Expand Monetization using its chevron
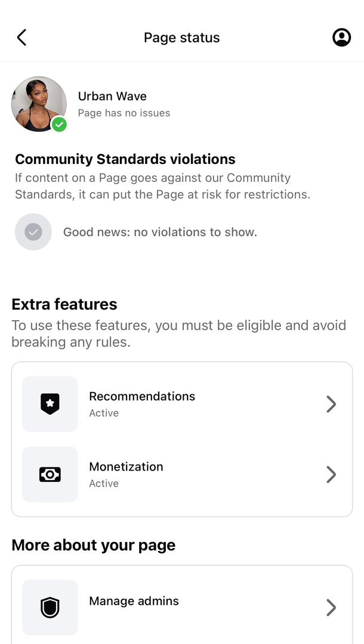The image size is (364, 644). (x=331, y=475)
